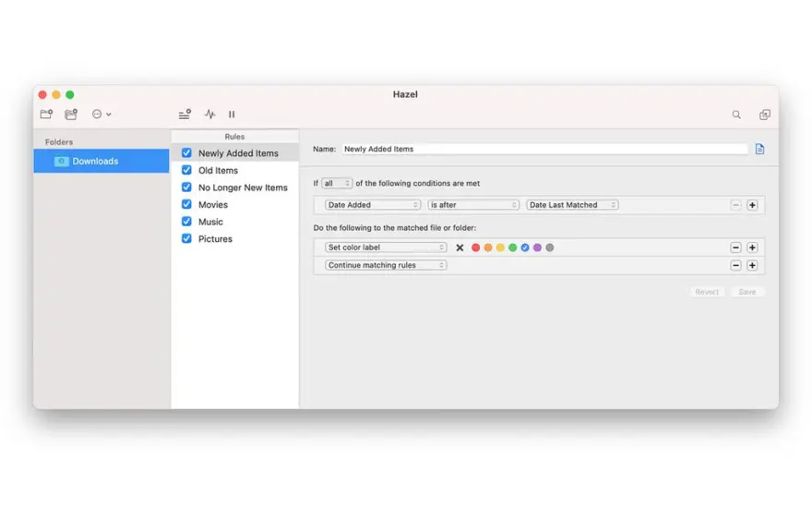
Task: Select the No Longer New Items rule
Action: pos(243,187)
